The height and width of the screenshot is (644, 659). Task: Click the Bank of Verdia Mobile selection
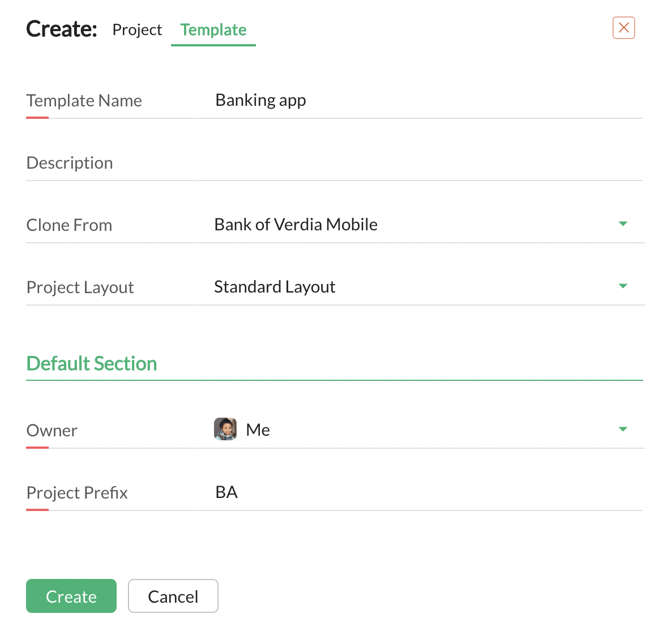point(296,225)
